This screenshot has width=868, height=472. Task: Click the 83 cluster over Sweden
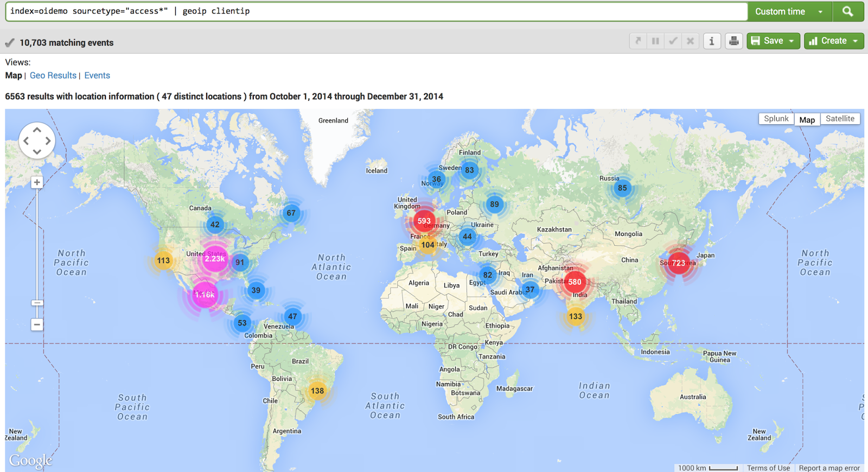pyautogui.click(x=470, y=170)
